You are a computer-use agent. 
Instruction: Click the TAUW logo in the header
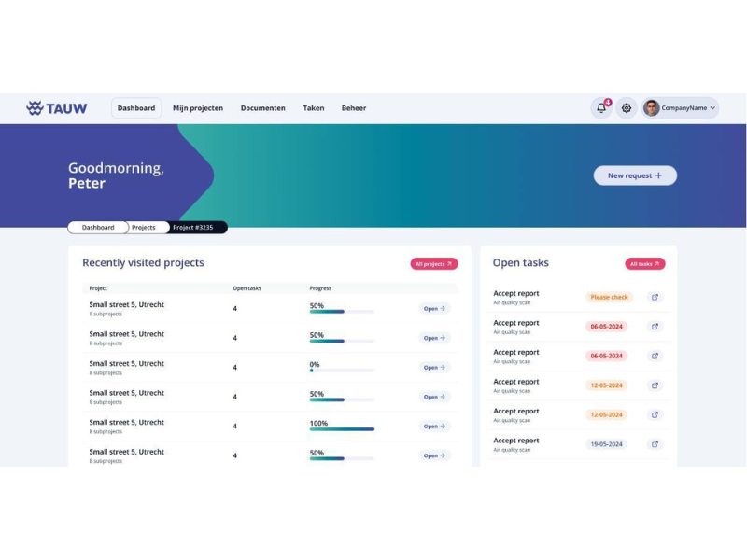point(57,107)
